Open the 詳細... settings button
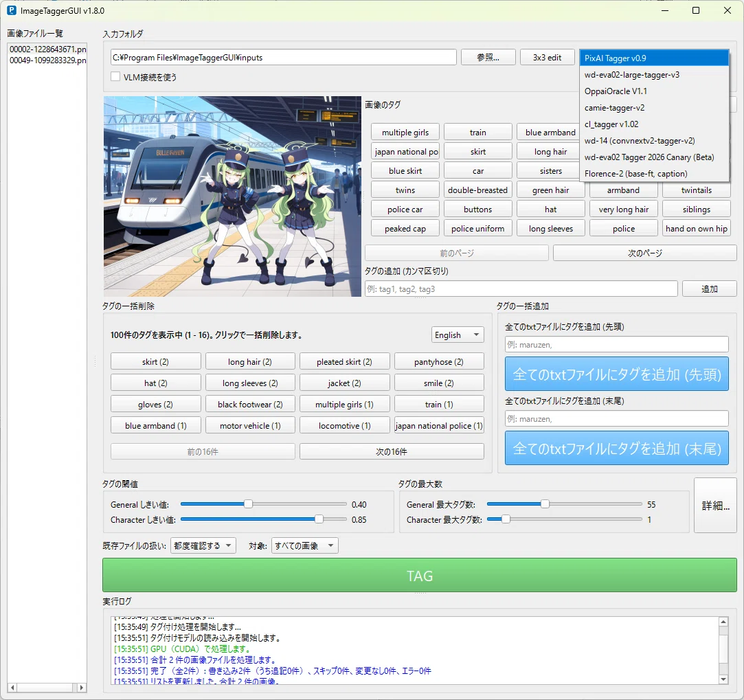Viewport: 744px width, 700px height. (716, 506)
